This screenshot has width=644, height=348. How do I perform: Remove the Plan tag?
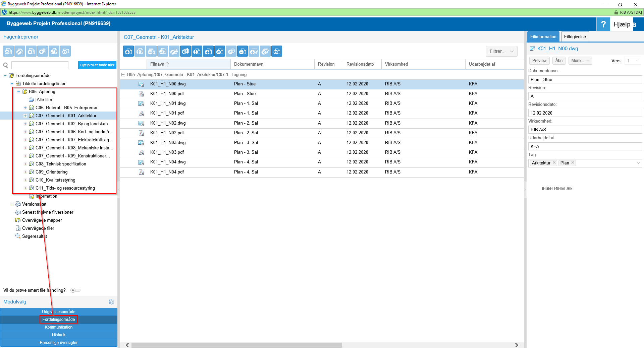pyautogui.click(x=573, y=163)
